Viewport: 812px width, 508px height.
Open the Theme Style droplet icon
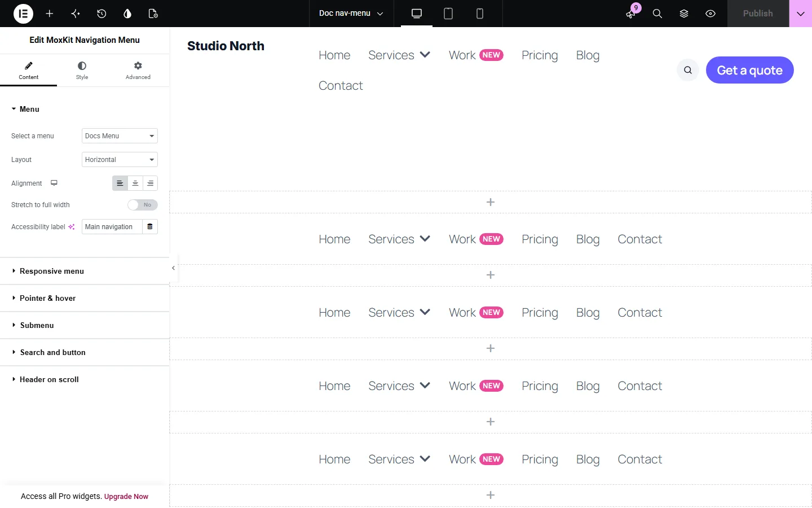pos(127,14)
